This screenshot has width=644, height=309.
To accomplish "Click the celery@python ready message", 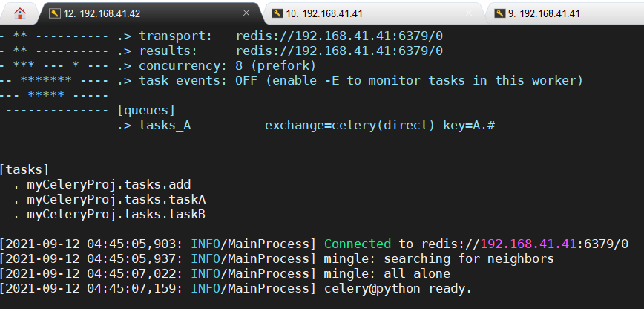I will pyautogui.click(x=398, y=288).
